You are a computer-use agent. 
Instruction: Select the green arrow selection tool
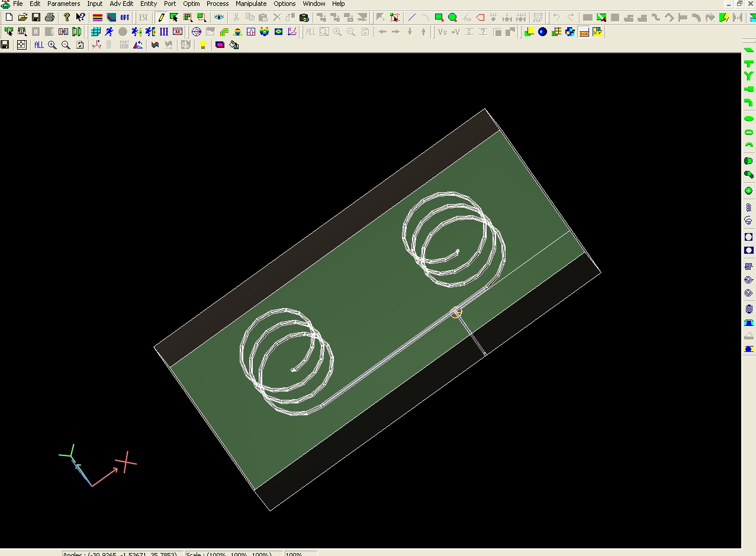(x=174, y=18)
